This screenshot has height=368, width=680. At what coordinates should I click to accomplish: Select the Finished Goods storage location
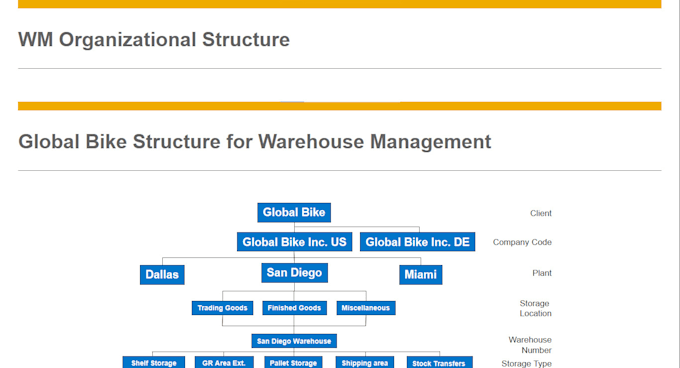(294, 308)
